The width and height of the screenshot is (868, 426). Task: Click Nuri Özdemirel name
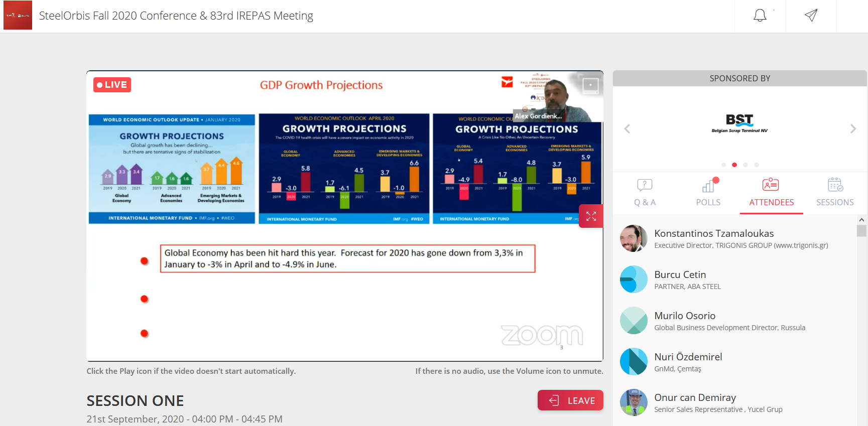click(x=688, y=357)
